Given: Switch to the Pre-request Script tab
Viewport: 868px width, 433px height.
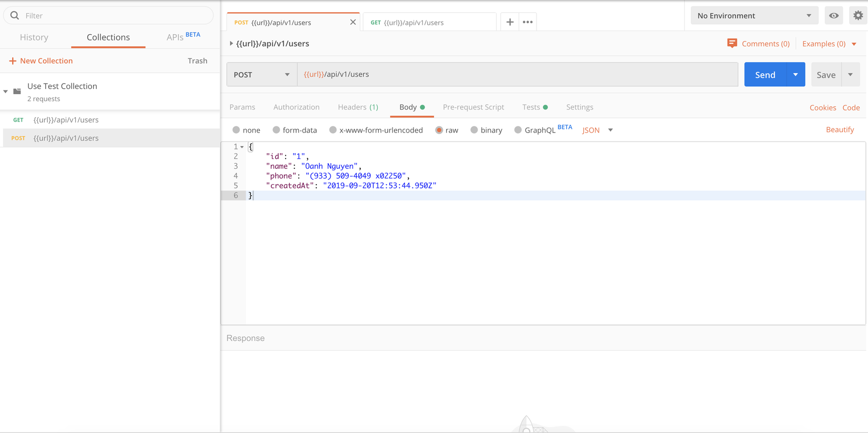Looking at the screenshot, I should (473, 107).
